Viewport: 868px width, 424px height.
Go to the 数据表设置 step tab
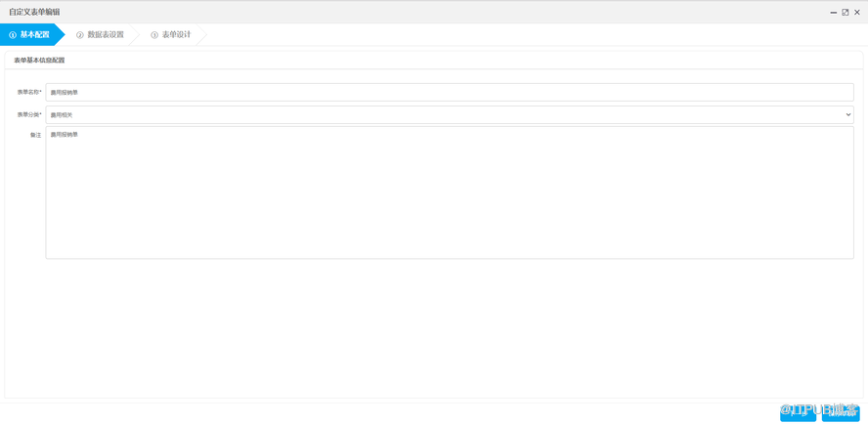tap(106, 35)
